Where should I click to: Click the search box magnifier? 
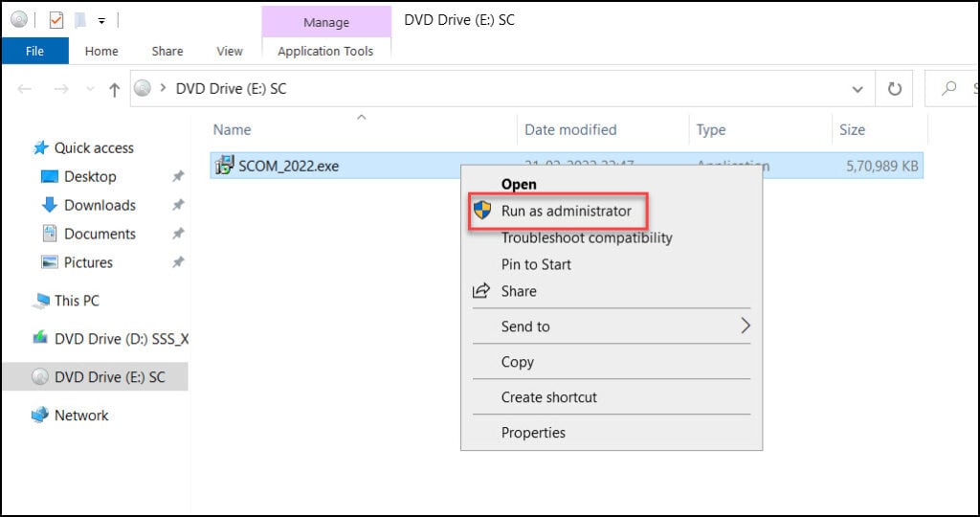coord(948,89)
